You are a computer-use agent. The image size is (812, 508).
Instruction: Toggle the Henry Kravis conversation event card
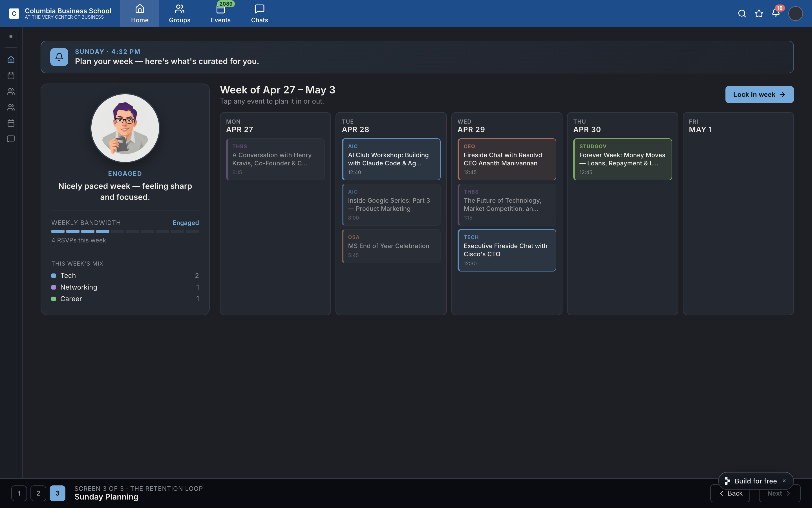275,159
